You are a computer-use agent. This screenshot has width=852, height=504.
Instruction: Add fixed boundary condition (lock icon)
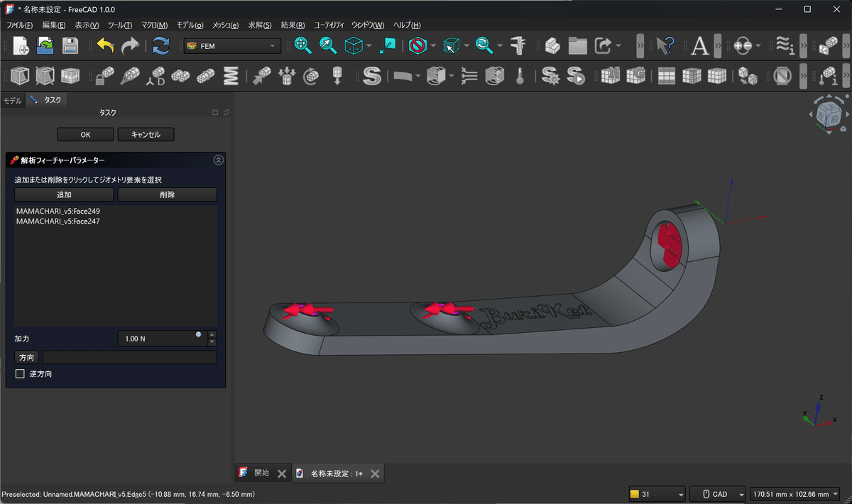105,75
